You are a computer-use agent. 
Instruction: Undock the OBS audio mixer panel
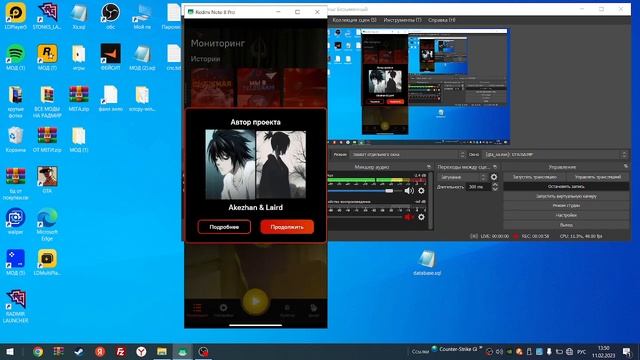pyautogui.click(x=429, y=167)
